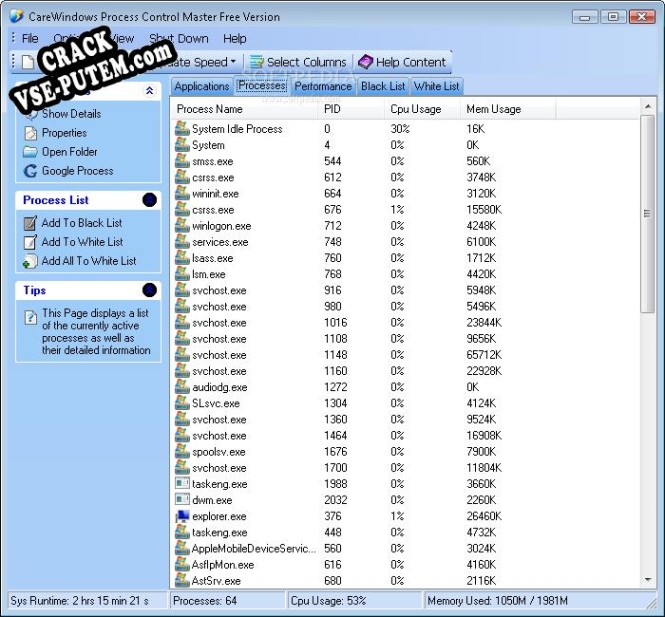
Task: Collapse the Process List panel
Action: [x=149, y=200]
